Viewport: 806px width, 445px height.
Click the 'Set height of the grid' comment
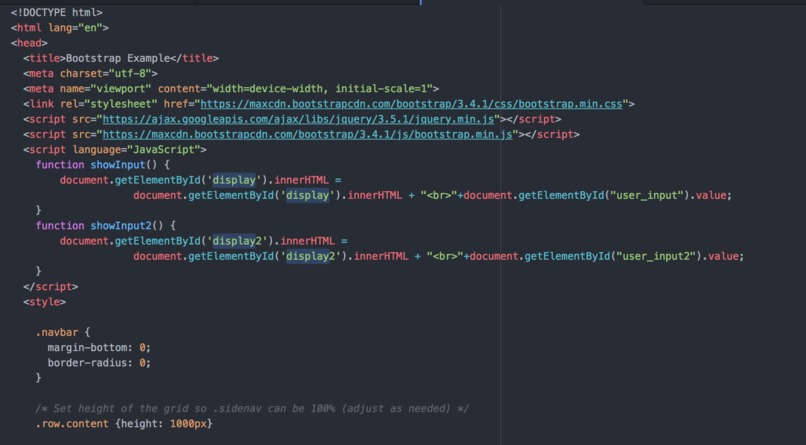click(252, 409)
